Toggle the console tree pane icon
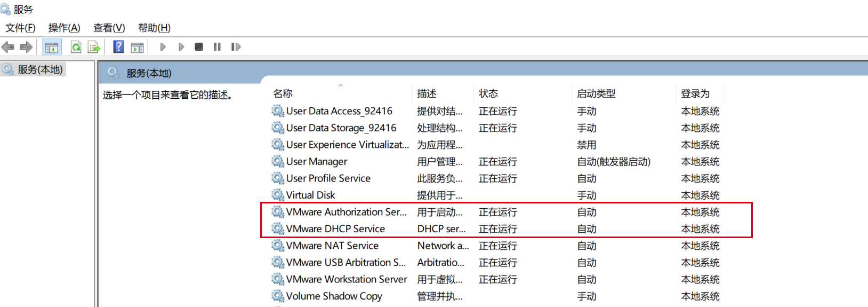This screenshot has height=307, width=868. click(x=52, y=47)
